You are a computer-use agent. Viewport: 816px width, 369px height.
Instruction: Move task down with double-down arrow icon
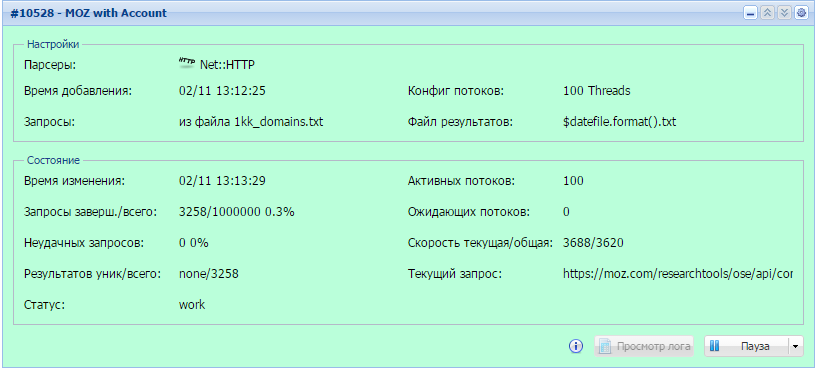pyautogui.click(x=784, y=14)
